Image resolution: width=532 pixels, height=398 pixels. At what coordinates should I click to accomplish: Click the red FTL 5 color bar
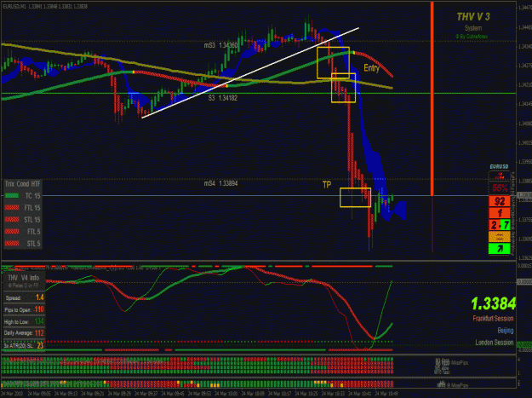[12, 231]
